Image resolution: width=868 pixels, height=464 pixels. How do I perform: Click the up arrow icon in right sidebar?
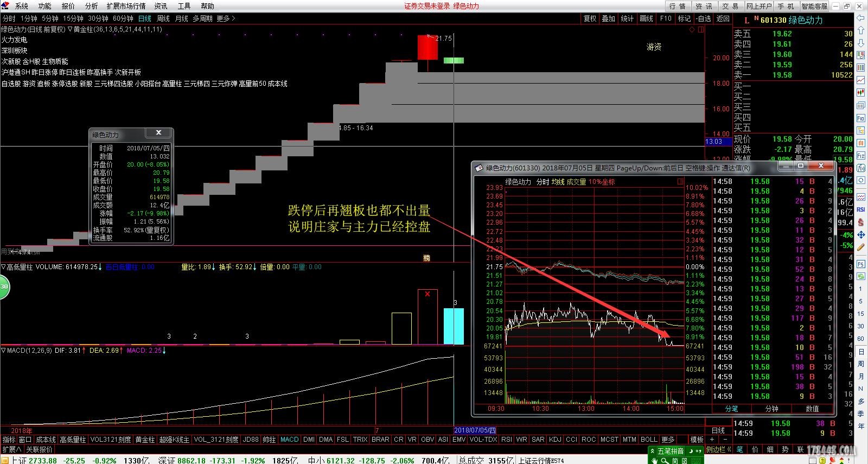point(860,30)
